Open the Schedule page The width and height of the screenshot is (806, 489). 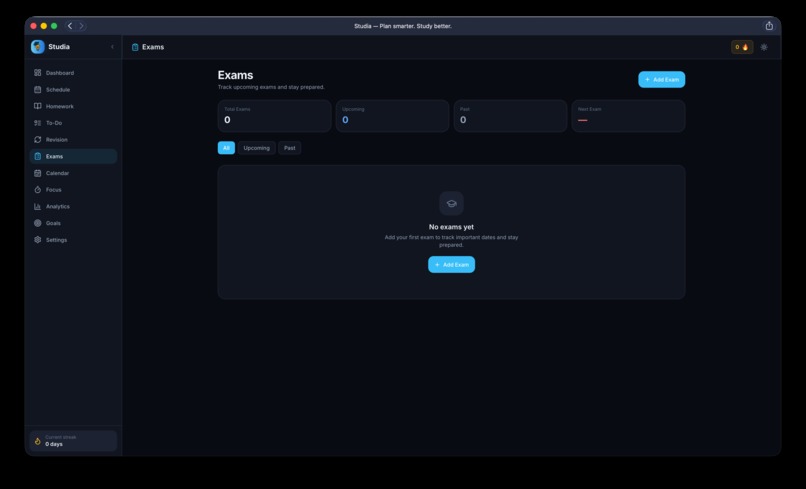[73, 89]
